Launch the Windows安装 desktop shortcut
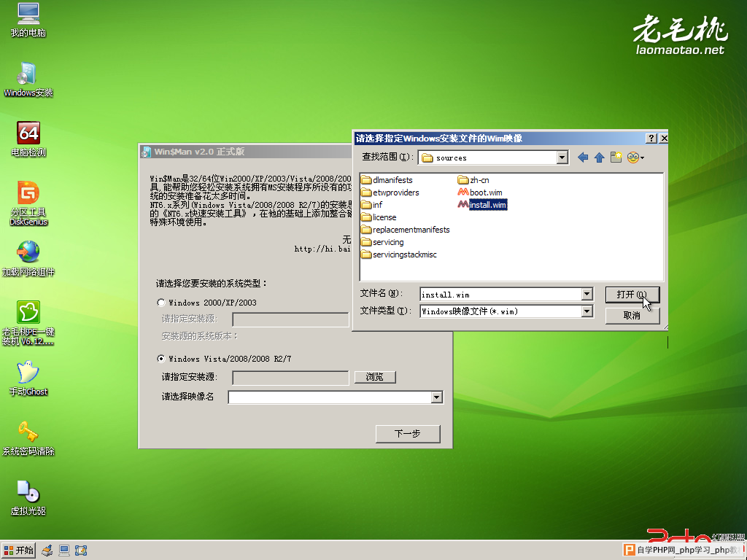The image size is (747, 560). [x=28, y=80]
